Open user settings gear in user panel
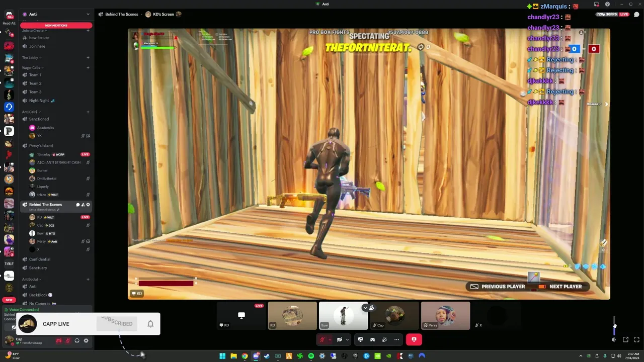The width and height of the screenshot is (644, 362). point(86,340)
